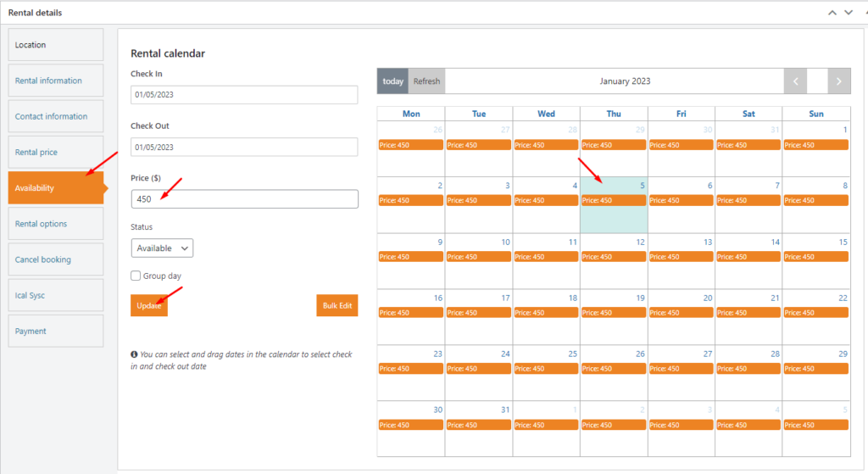Click the Price: 450 event on January 19
The height and width of the screenshot is (474, 868).
coord(614,313)
